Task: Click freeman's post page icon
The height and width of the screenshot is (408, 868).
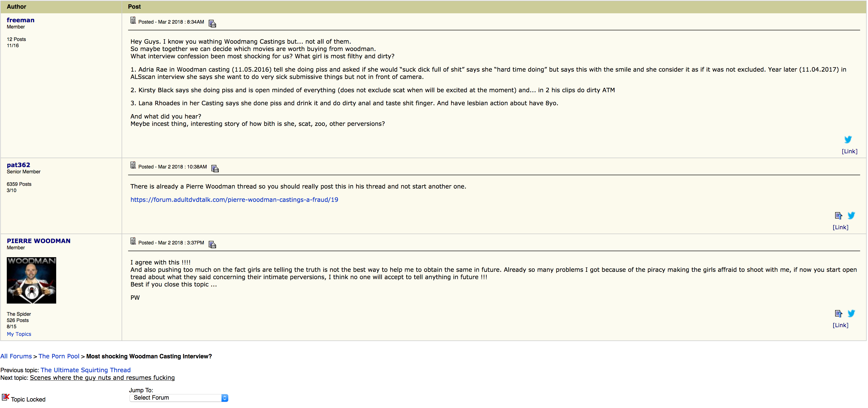Action: [x=133, y=21]
